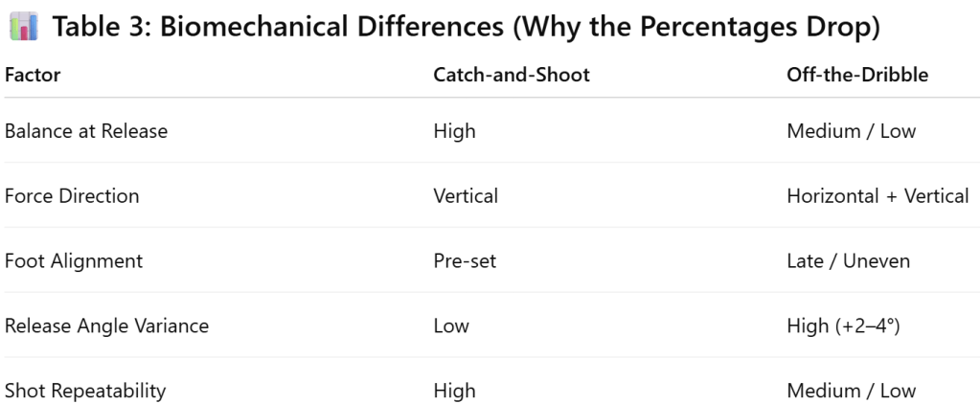The height and width of the screenshot is (404, 980).
Task: Click the Late / Uneven cell
Action: tap(848, 260)
